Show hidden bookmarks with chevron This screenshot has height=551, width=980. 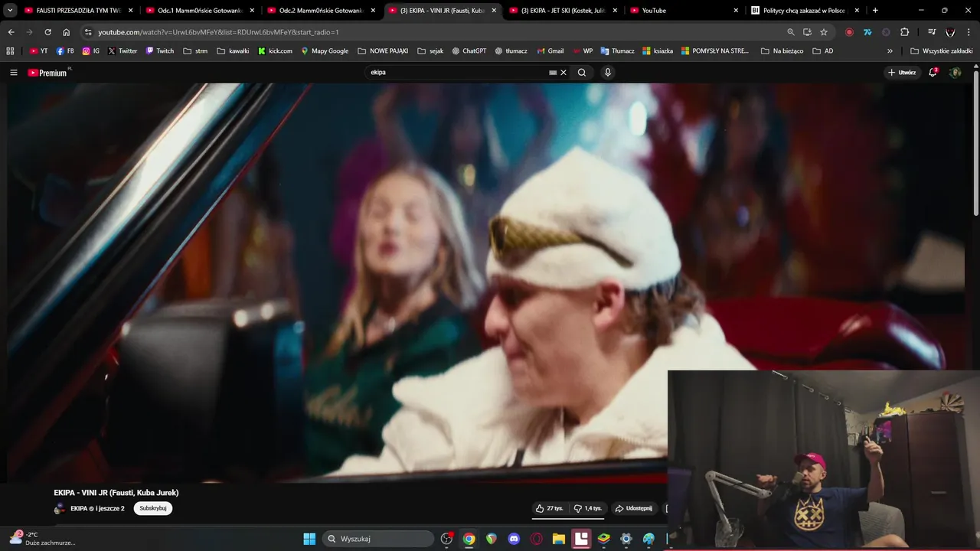pyautogui.click(x=890, y=51)
